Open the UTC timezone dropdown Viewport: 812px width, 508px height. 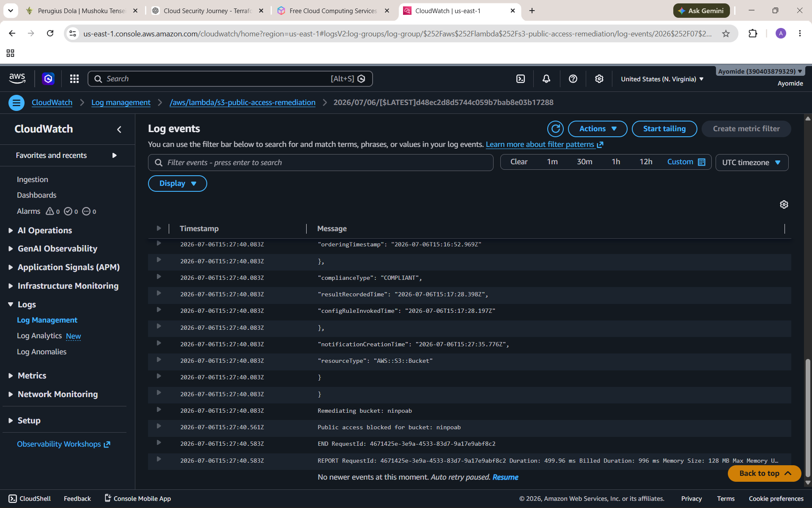point(752,163)
